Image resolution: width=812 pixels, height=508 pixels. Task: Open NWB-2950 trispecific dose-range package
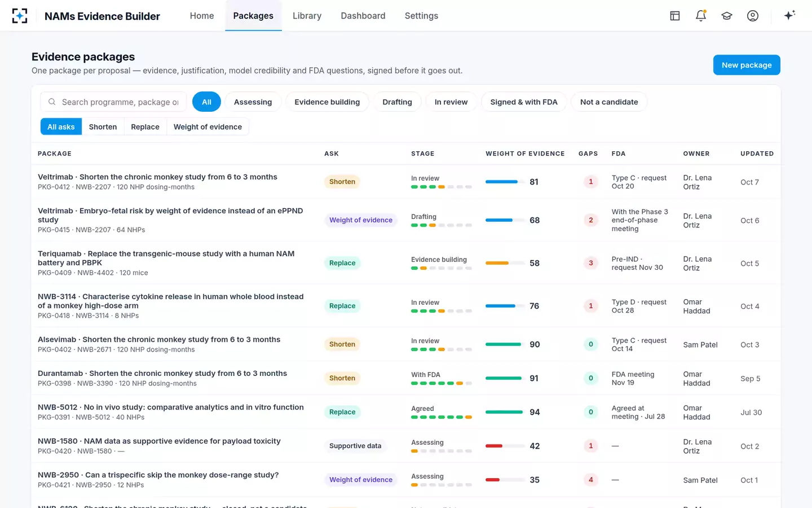tap(158, 475)
